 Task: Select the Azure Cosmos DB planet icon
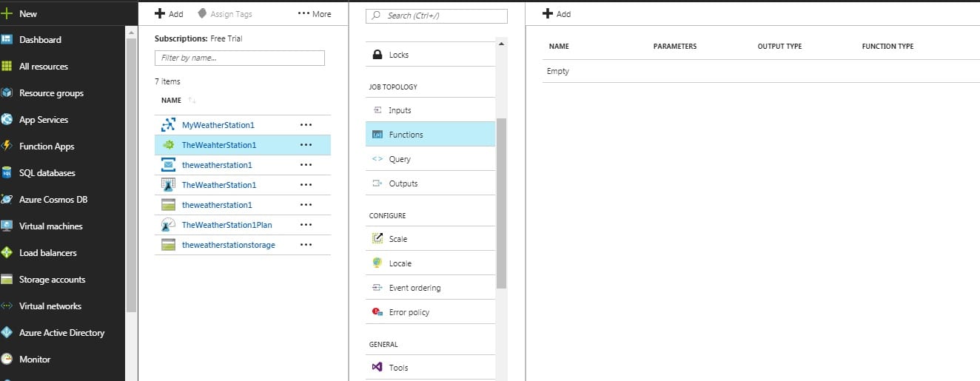coord(7,199)
